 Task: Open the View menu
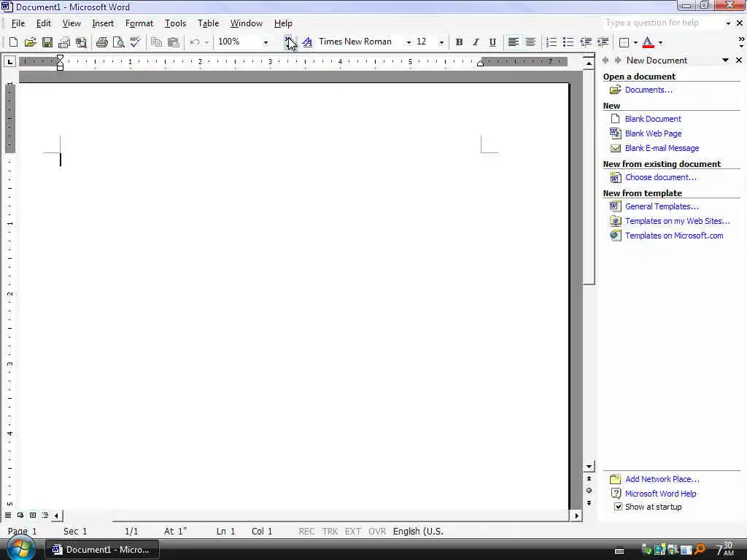[71, 23]
